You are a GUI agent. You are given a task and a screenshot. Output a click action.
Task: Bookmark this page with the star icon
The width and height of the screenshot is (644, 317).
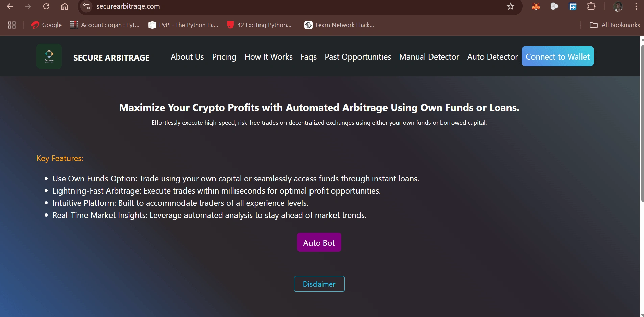click(x=511, y=6)
